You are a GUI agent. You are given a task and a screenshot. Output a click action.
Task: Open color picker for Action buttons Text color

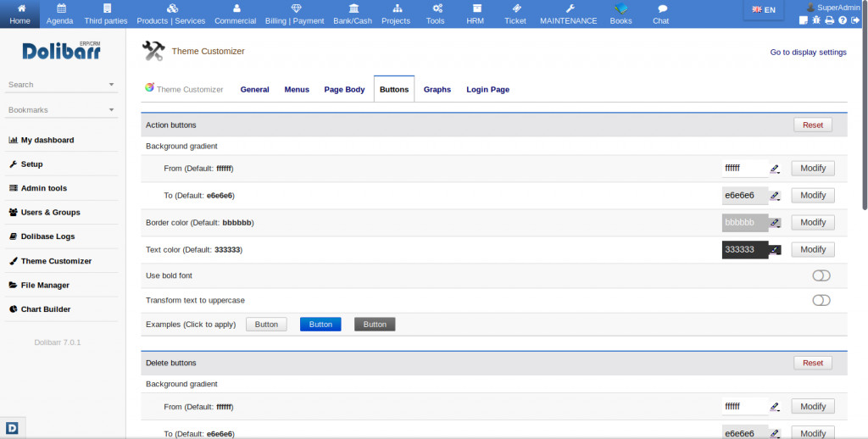[775, 250]
